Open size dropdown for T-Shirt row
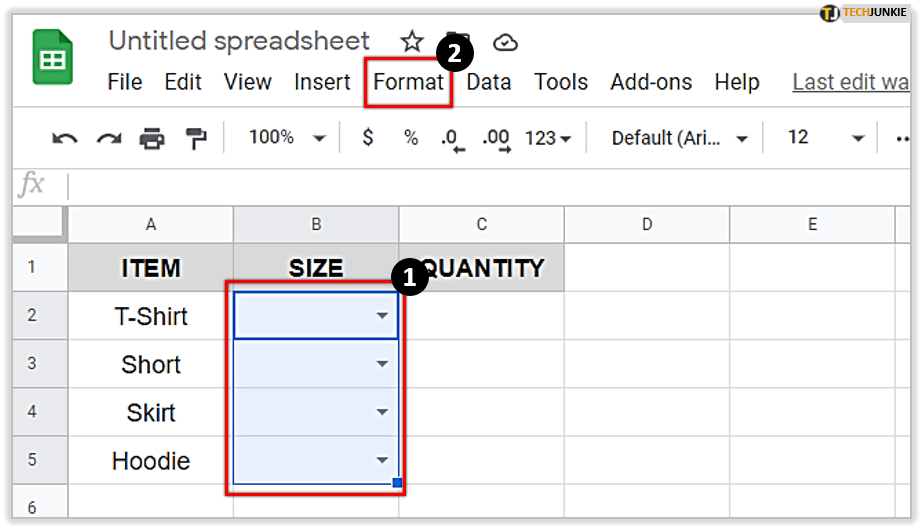This screenshot has height=530, width=923. coord(382,316)
